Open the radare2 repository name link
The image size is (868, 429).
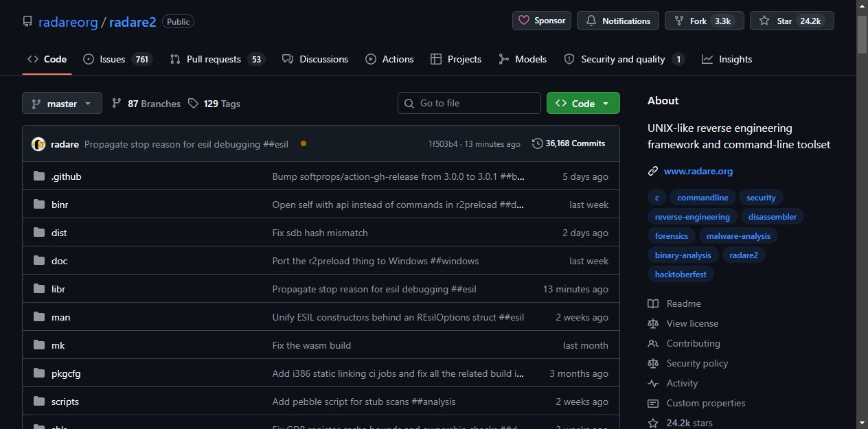[133, 21]
